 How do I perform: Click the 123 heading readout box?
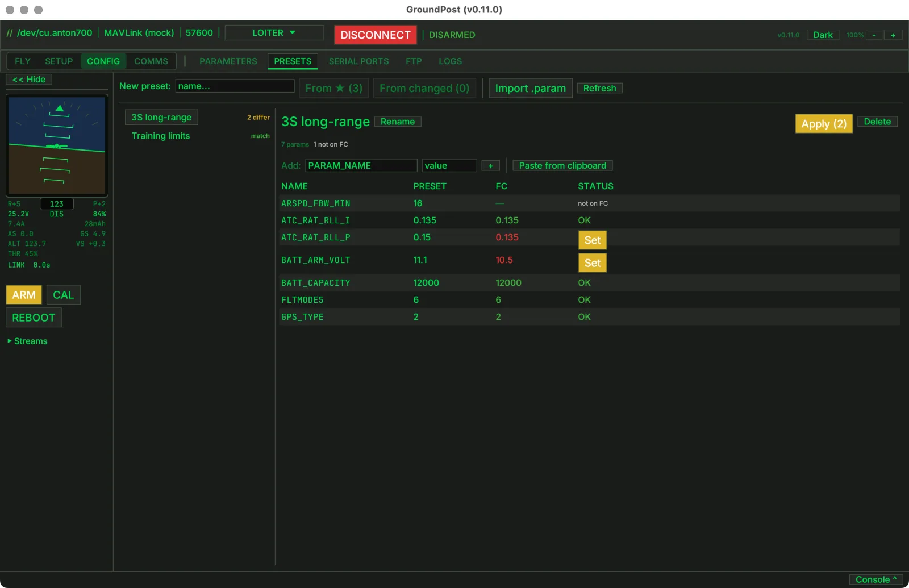[x=57, y=204]
